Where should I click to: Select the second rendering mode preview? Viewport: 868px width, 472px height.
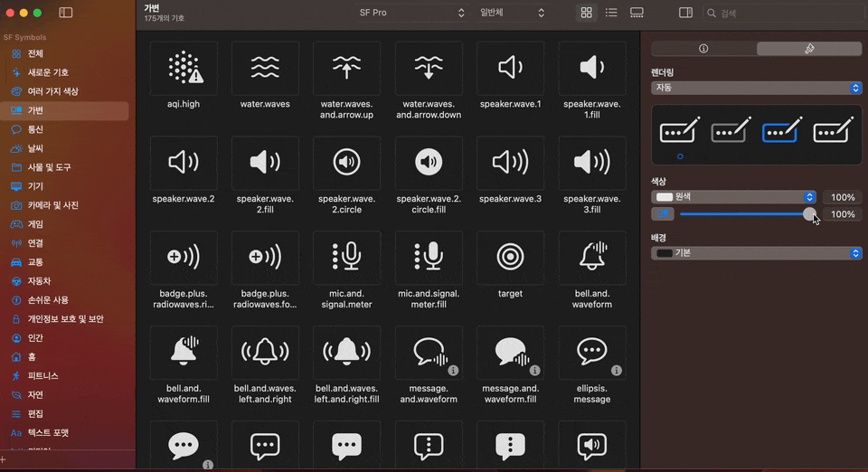pos(731,130)
